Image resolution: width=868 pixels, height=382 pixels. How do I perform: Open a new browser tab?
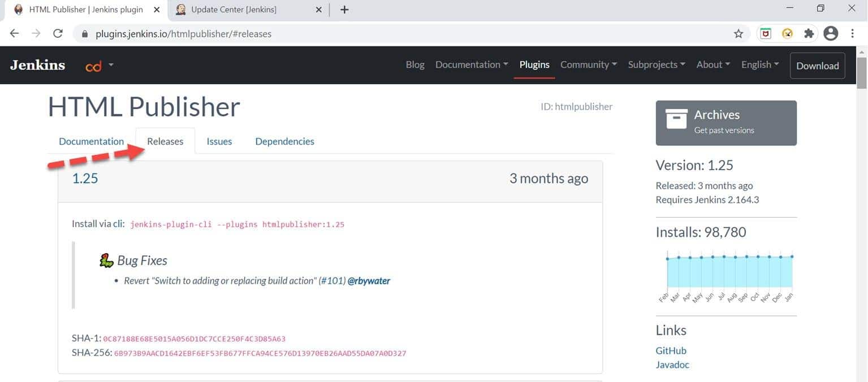(344, 10)
